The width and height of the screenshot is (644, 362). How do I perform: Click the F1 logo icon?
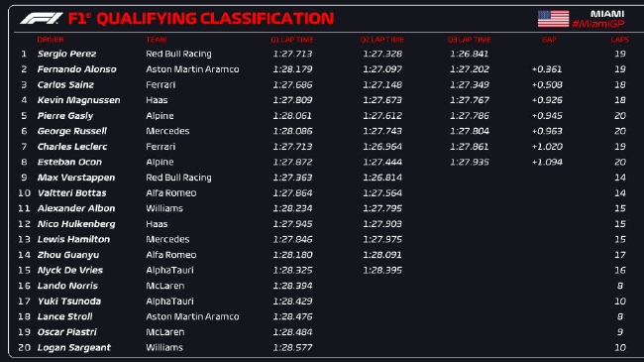click(41, 19)
